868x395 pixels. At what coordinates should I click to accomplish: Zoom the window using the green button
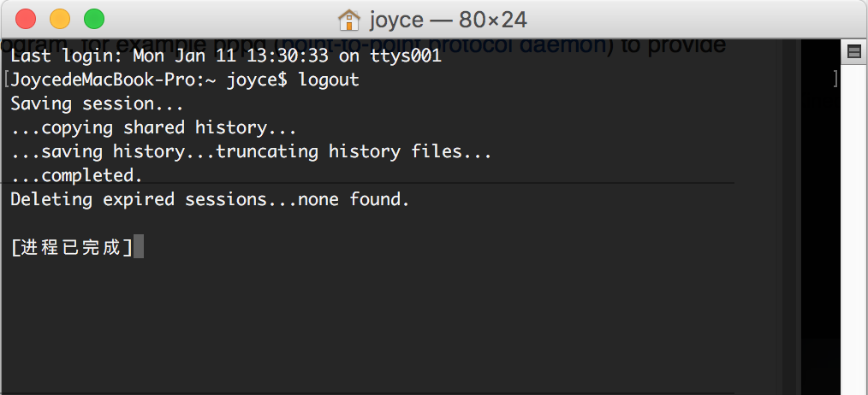[93, 19]
